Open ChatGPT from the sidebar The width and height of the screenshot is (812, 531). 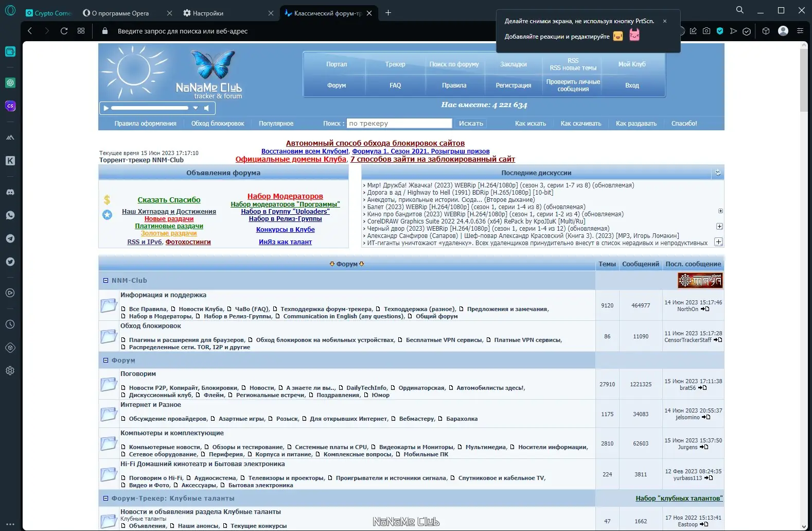pos(10,82)
